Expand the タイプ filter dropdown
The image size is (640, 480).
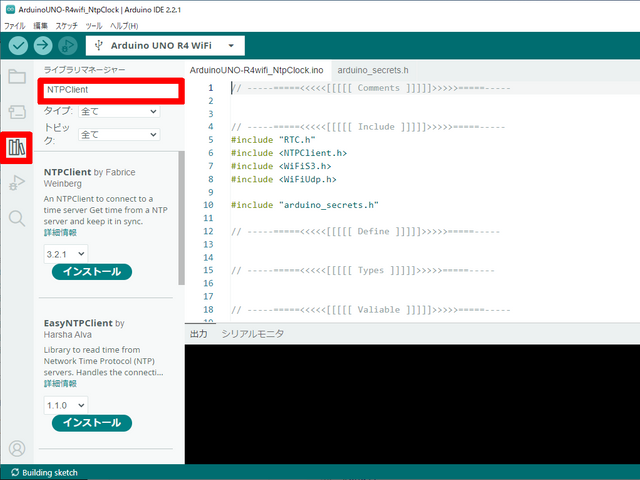click(x=118, y=112)
